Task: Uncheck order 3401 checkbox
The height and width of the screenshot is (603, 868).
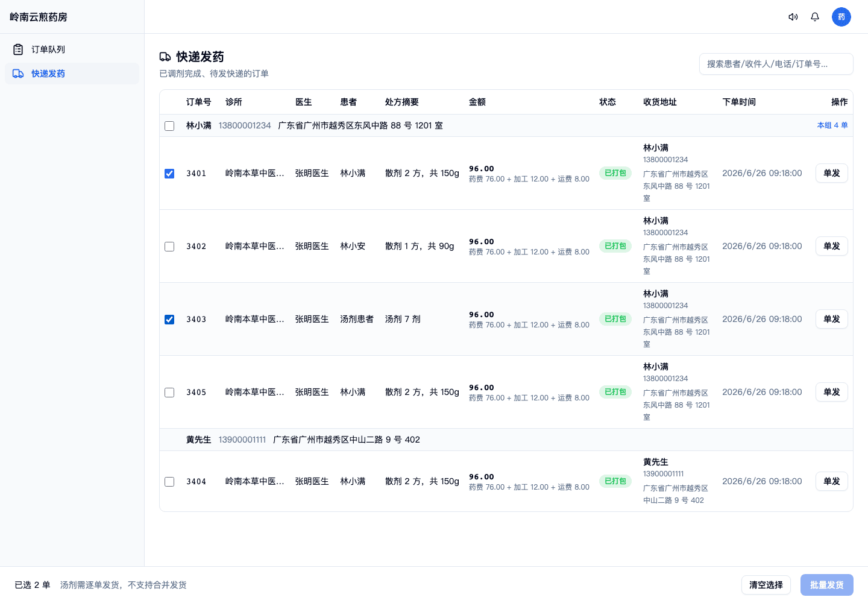Action: point(169,174)
